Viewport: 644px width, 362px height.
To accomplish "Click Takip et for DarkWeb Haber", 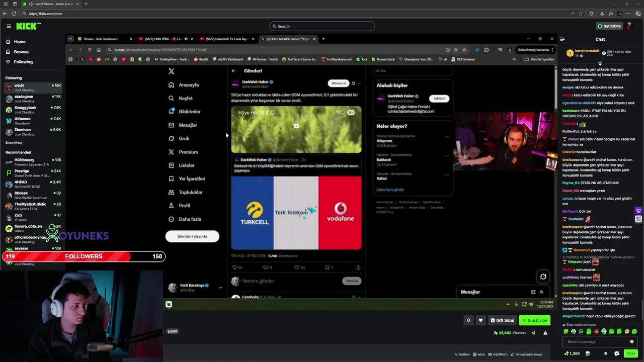I will 439,99.
